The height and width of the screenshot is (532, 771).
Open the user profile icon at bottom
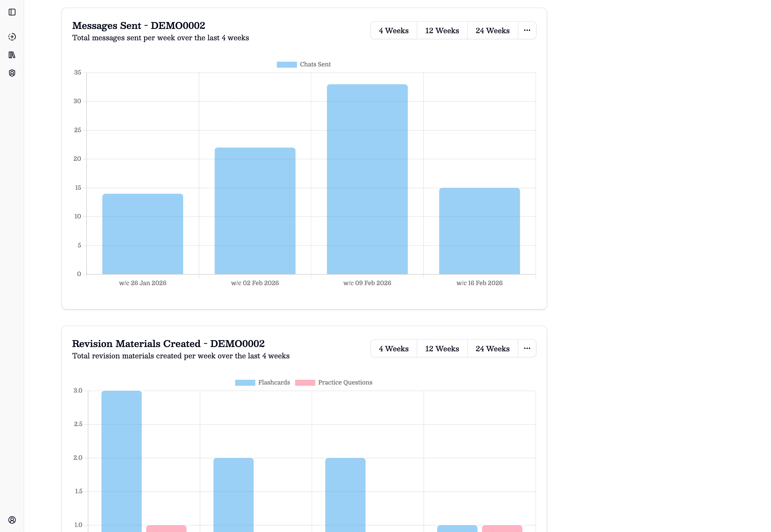pos(12,520)
